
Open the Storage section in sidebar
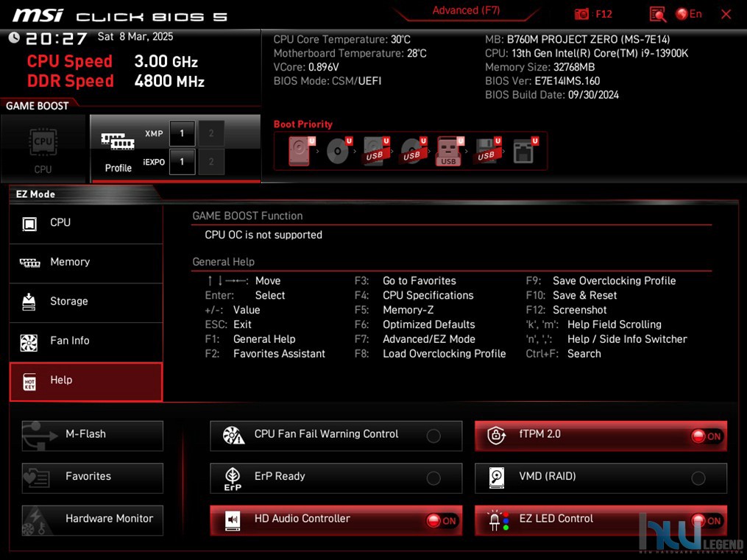[86, 302]
